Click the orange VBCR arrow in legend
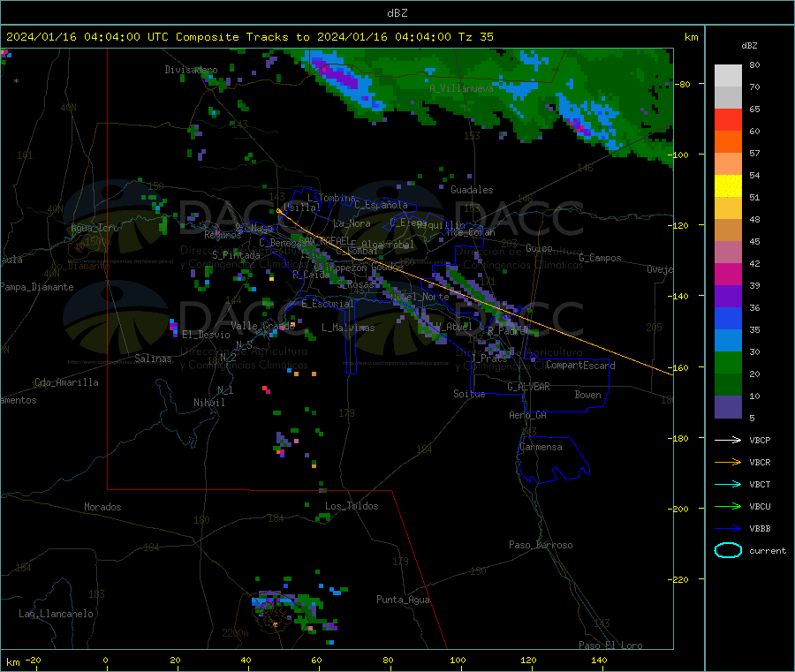 pyautogui.click(x=728, y=462)
